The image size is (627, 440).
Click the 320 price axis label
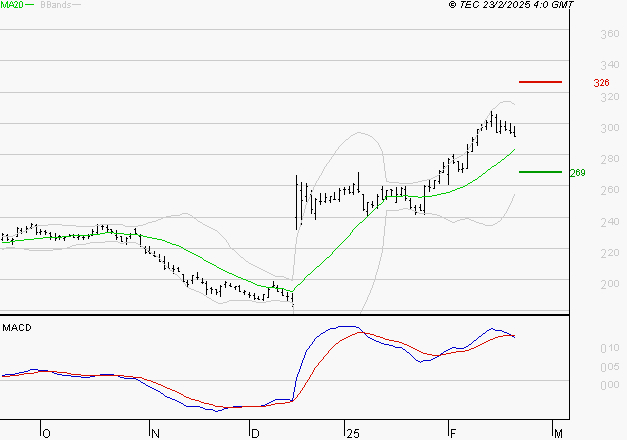point(610,97)
